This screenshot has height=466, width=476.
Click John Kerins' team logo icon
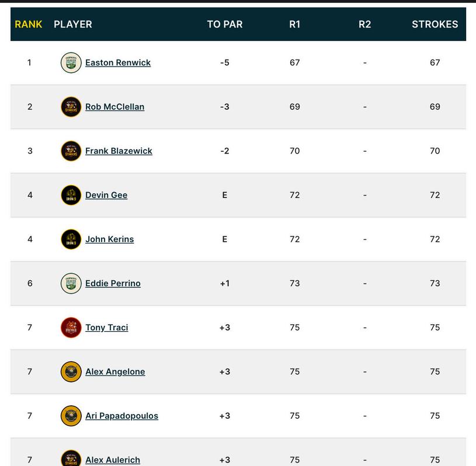[x=71, y=239]
